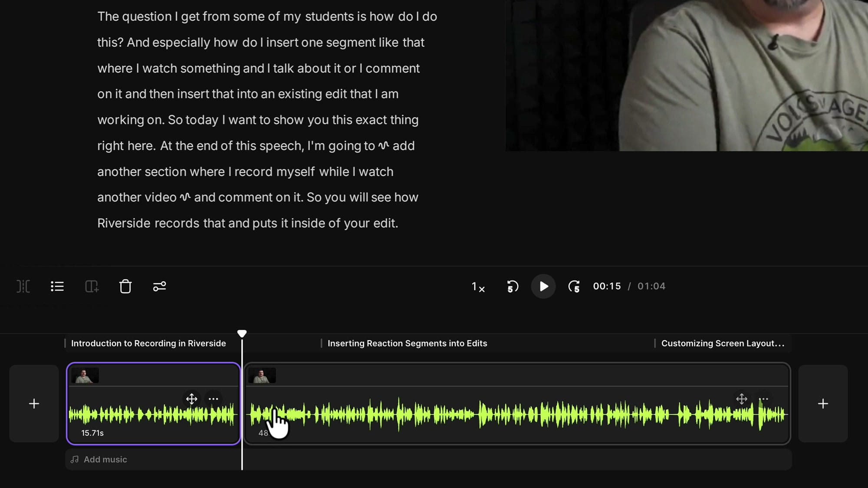Click the split clip icon in toolbar
The image size is (868, 488).
23,286
